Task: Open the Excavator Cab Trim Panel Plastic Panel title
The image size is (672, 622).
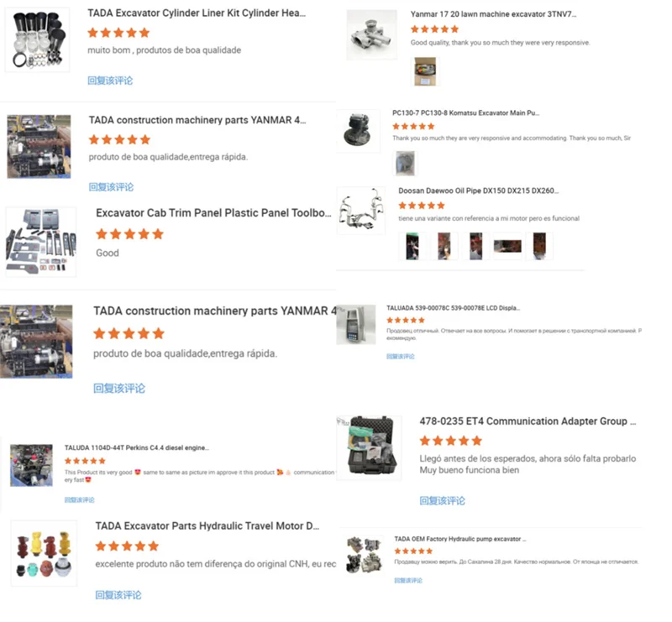Action: [x=213, y=213]
